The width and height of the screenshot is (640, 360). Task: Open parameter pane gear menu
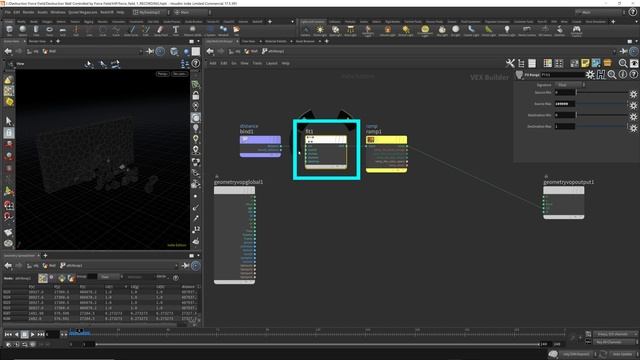[x=590, y=74]
